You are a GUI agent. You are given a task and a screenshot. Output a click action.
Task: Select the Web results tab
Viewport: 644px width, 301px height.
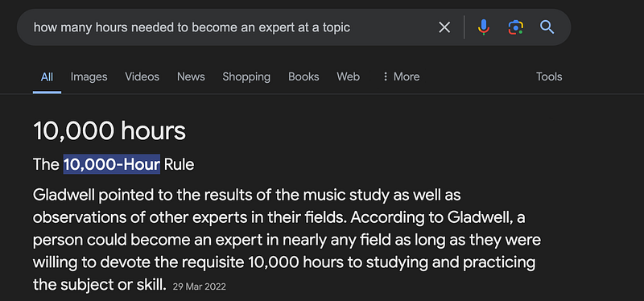click(x=349, y=76)
